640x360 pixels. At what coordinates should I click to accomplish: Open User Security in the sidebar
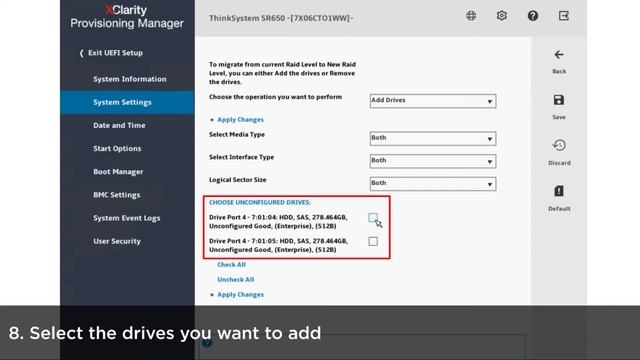(117, 241)
